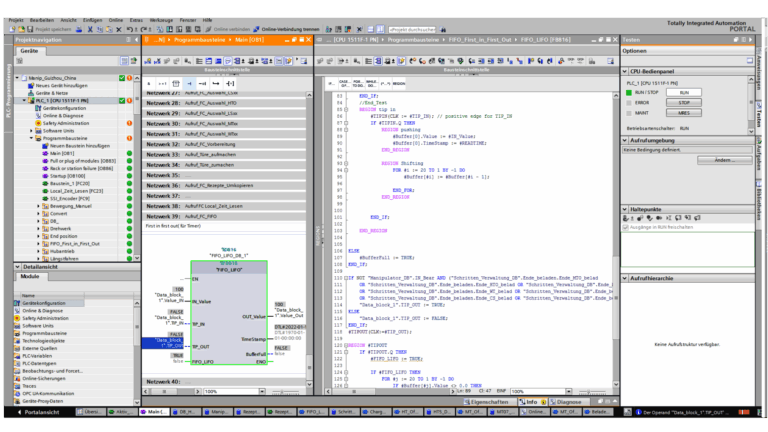This screenshot has width=768, height=432.
Task: Collapse the CPU-Bedienpanel section
Action: point(625,72)
